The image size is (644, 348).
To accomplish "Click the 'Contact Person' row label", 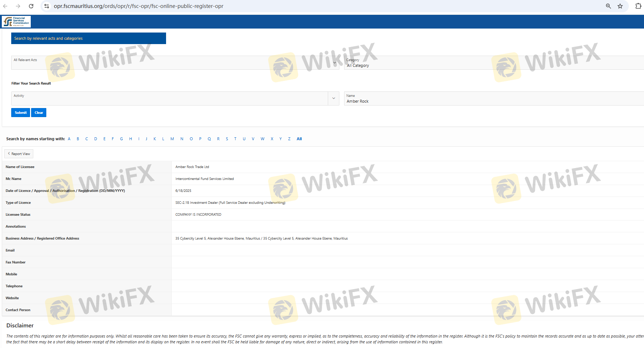I will click(x=18, y=310).
